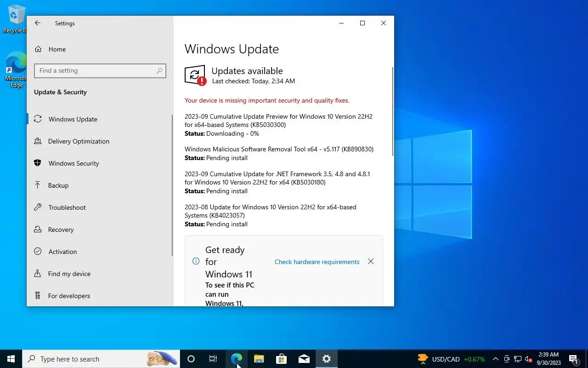Viewport: 588px width, 368px height.
Task: Open USD/CAD widget on taskbar
Action: click(451, 359)
